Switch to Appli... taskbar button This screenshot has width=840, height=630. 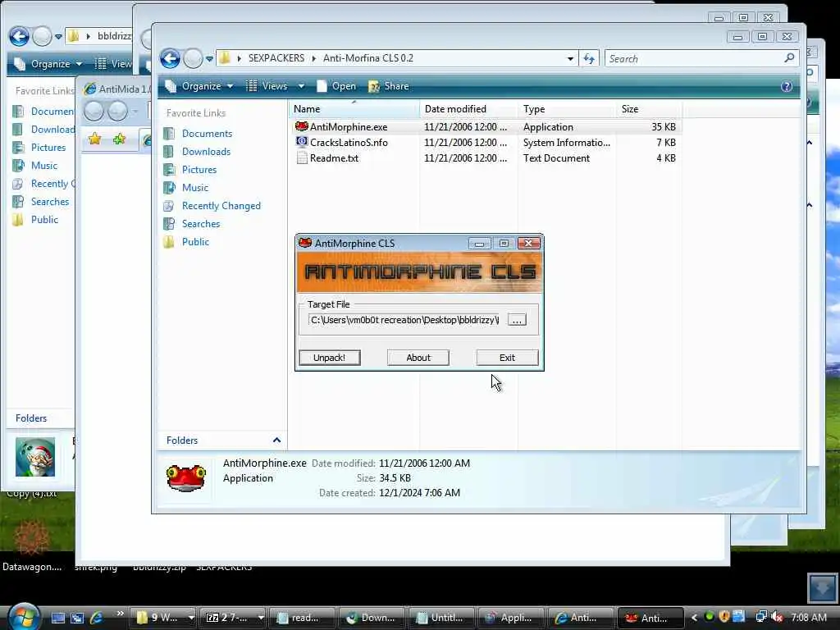point(511,618)
